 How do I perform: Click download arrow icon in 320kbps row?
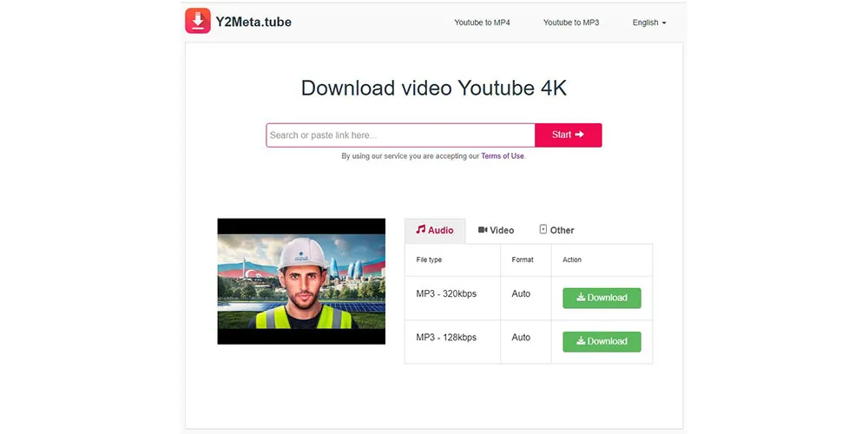[581, 298]
